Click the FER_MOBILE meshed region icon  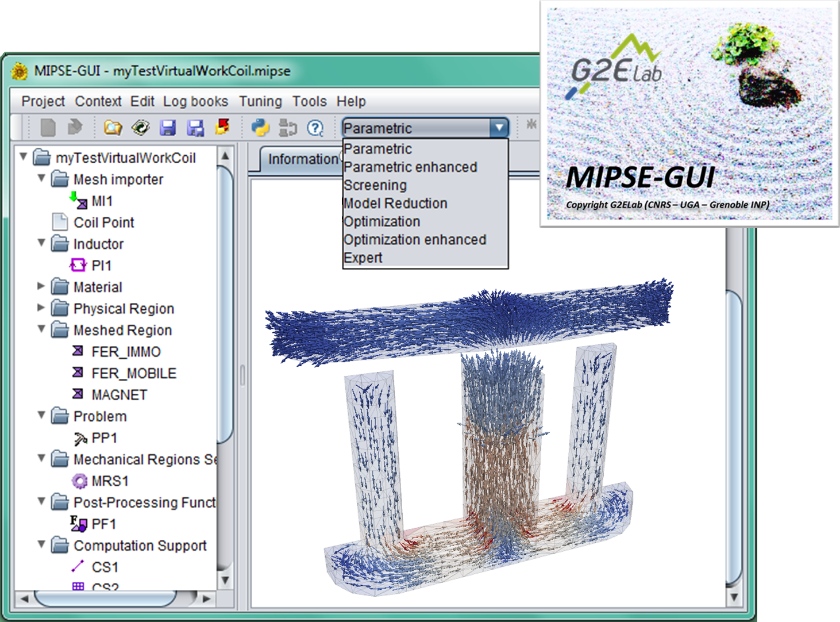tap(78, 373)
